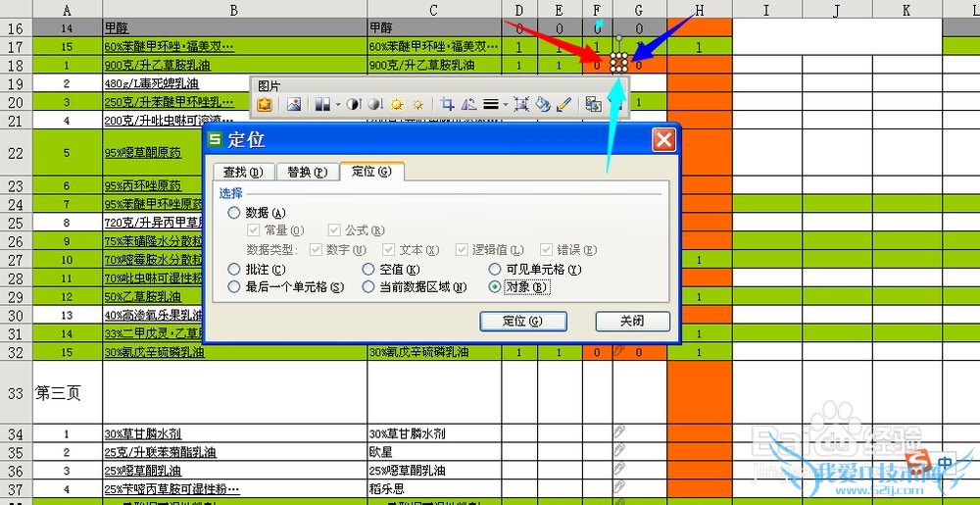
Task: Select the 空值(K) radio option
Action: point(368,270)
